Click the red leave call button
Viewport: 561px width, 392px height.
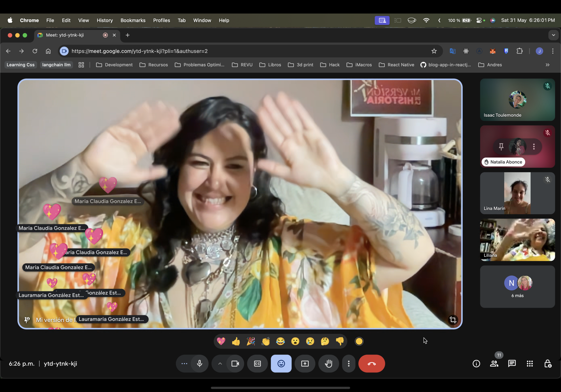371,363
